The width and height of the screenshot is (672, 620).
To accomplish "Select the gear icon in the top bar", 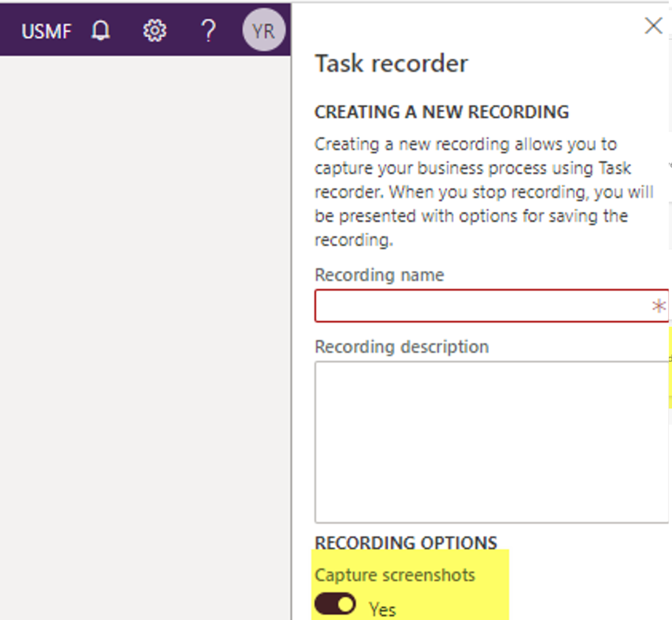I will pos(154,30).
